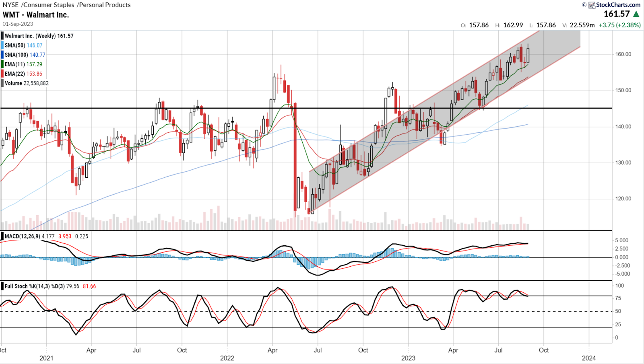644x364 pixels.
Task: Click the 150.00 price axis label
Action: pos(623,90)
